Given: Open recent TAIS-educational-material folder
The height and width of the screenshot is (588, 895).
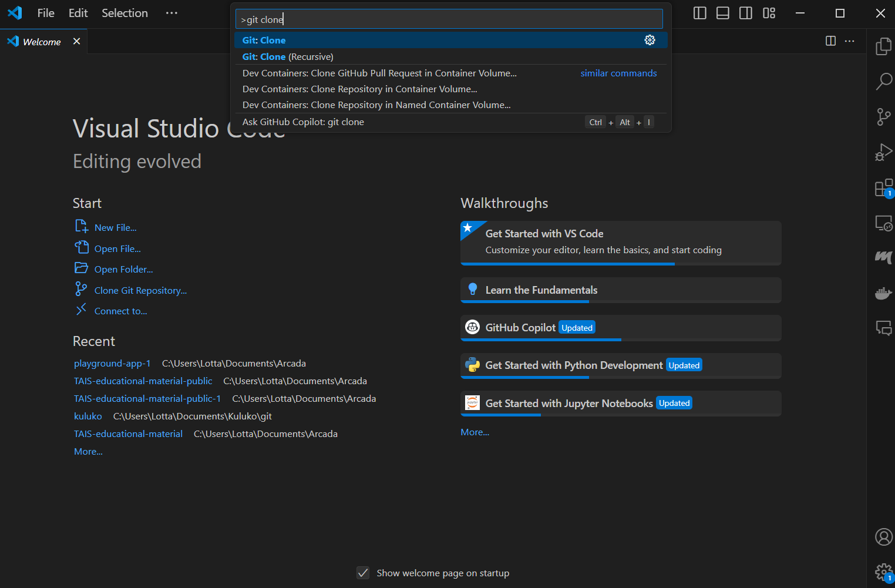Looking at the screenshot, I should coord(128,434).
